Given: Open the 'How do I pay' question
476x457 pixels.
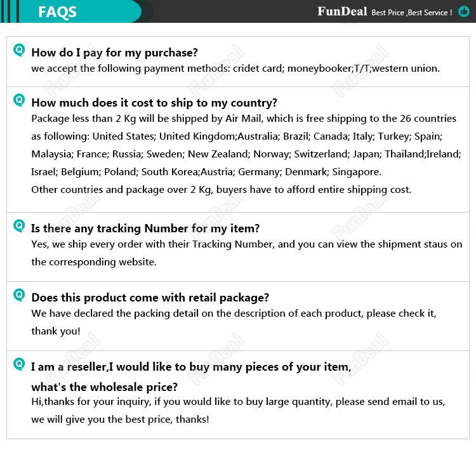Looking at the screenshot, I should [x=114, y=53].
